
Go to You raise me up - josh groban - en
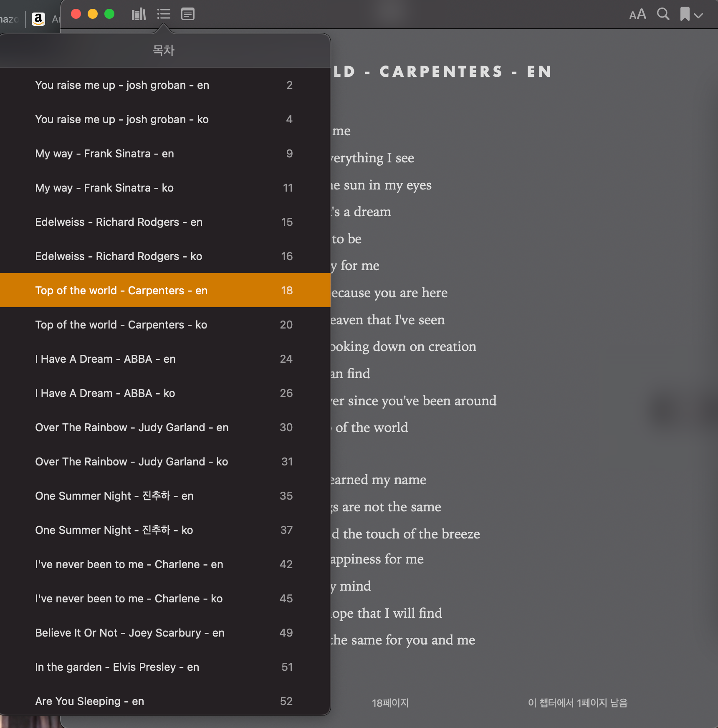point(165,85)
